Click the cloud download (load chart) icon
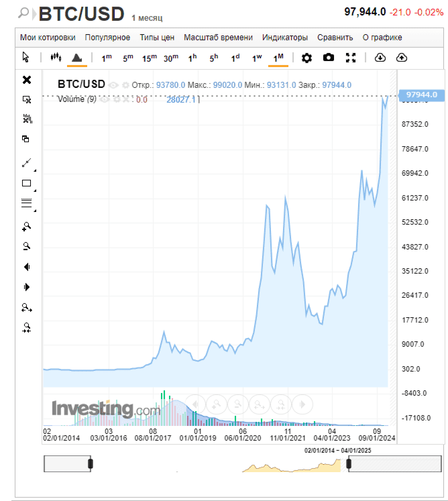This screenshot has height=501, width=448. pos(380,58)
